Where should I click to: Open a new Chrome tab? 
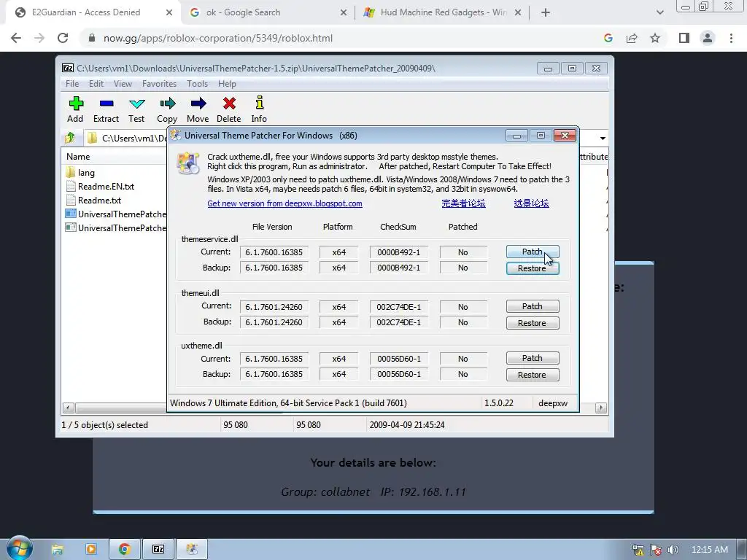[546, 12]
